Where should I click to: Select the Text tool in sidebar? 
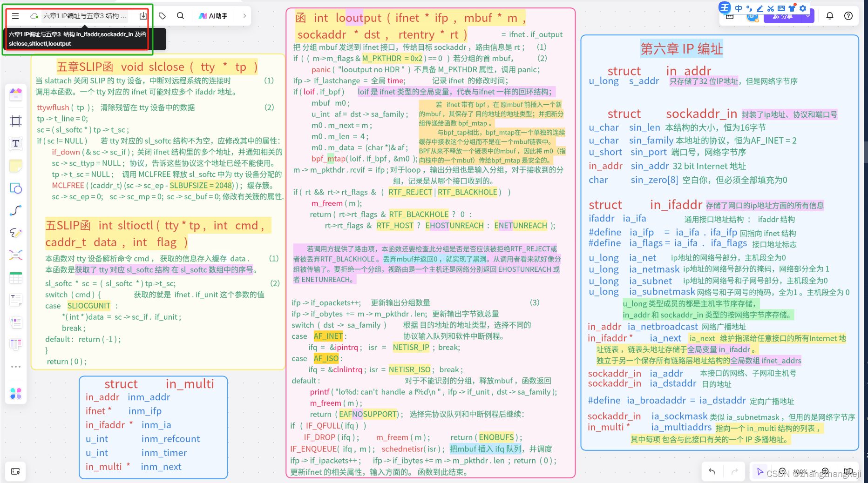point(16,143)
